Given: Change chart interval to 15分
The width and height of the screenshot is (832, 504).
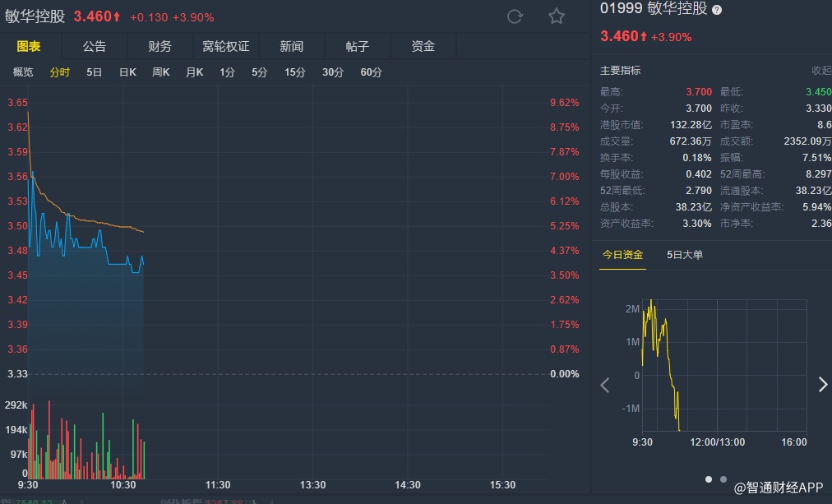Looking at the screenshot, I should [x=295, y=72].
